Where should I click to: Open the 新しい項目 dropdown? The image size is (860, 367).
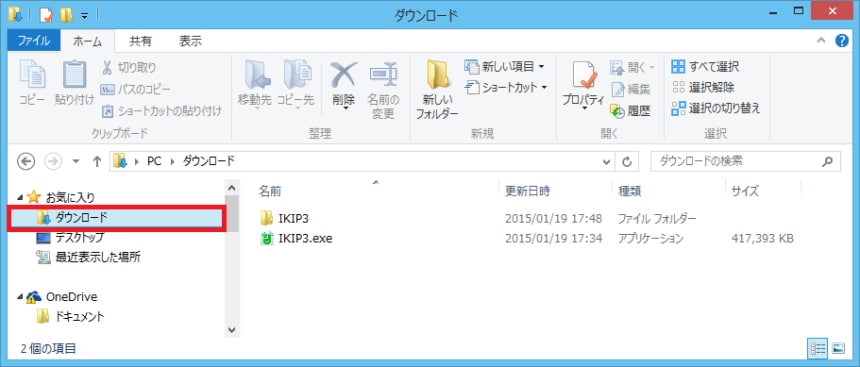pos(505,67)
